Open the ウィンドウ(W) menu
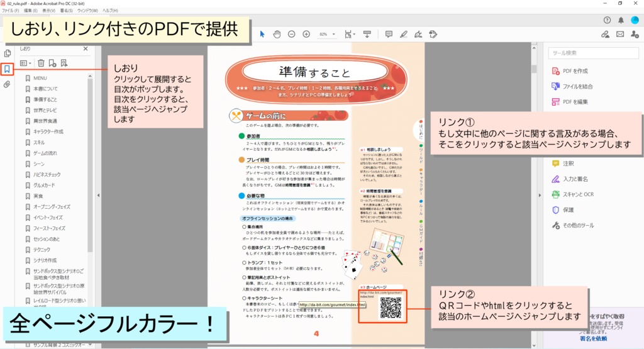This screenshot has width=644, height=349. [87, 11]
